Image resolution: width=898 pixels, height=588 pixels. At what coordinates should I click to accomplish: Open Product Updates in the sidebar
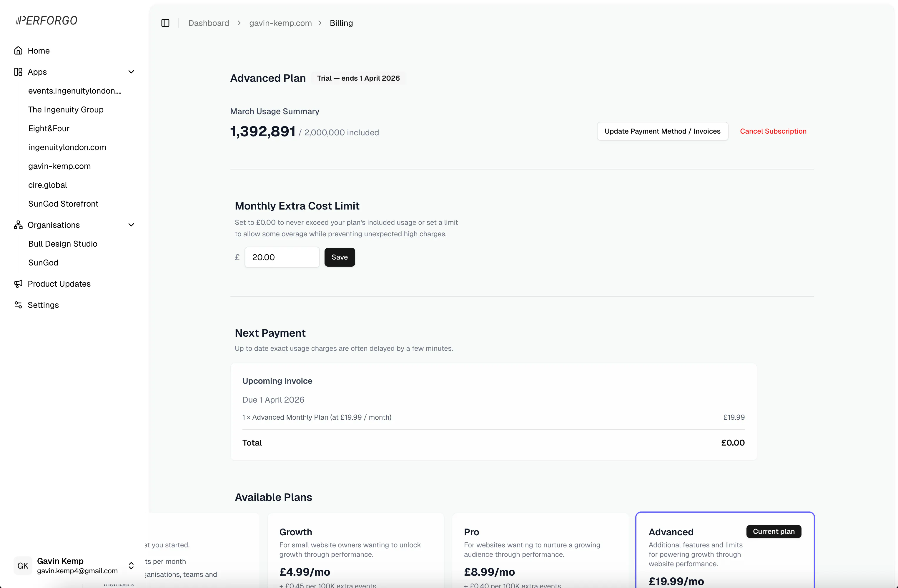pos(74,284)
